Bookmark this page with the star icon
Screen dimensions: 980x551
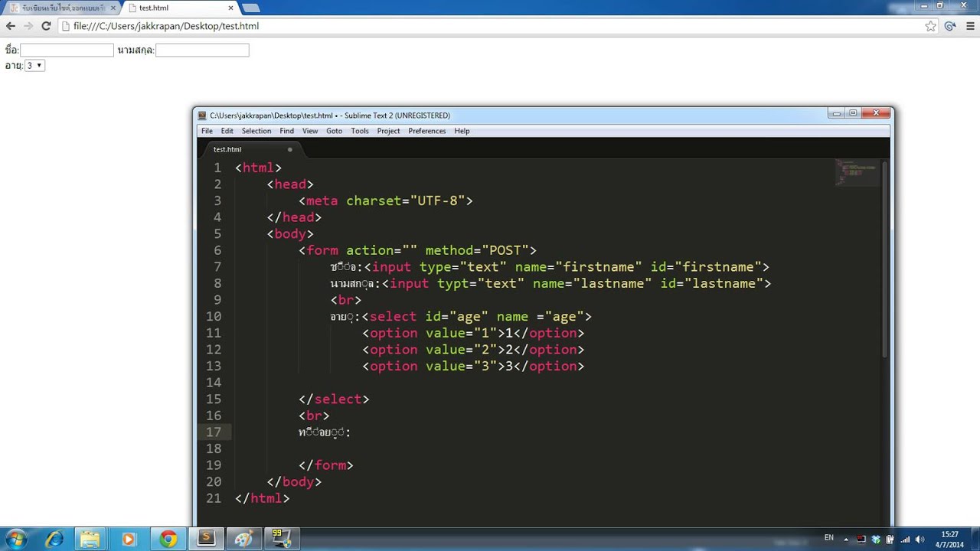[930, 26]
